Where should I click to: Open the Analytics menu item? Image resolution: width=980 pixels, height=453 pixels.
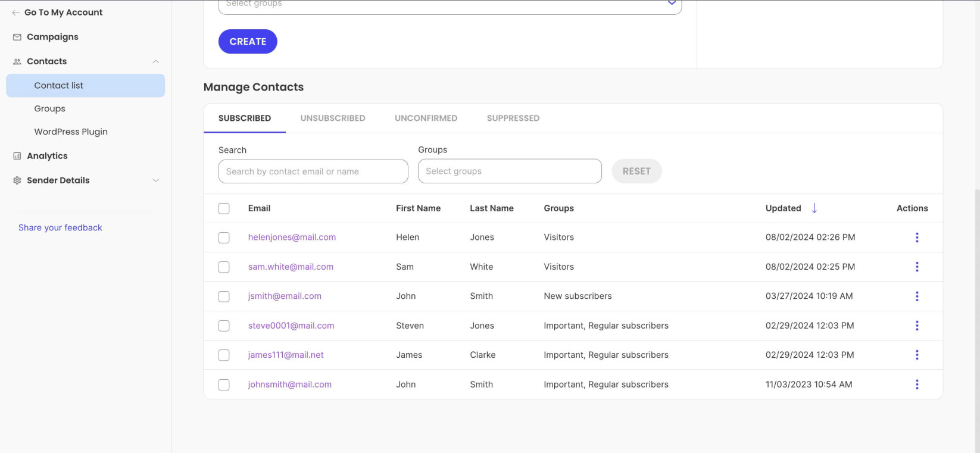coord(47,156)
